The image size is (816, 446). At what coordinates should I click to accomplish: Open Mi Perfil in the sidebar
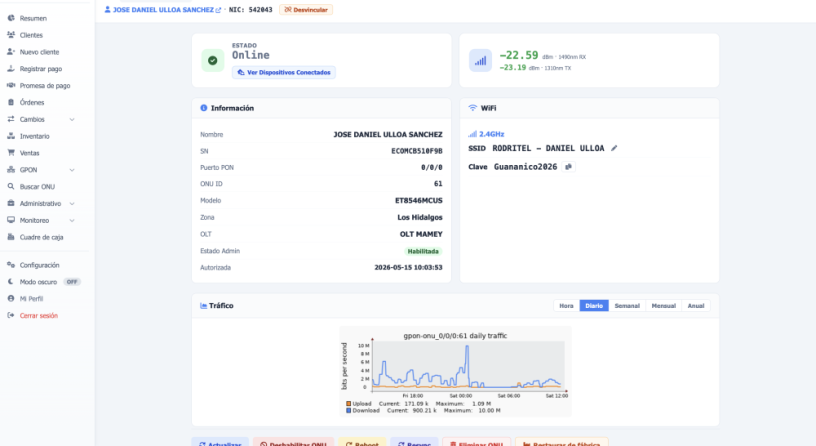tap(31, 299)
